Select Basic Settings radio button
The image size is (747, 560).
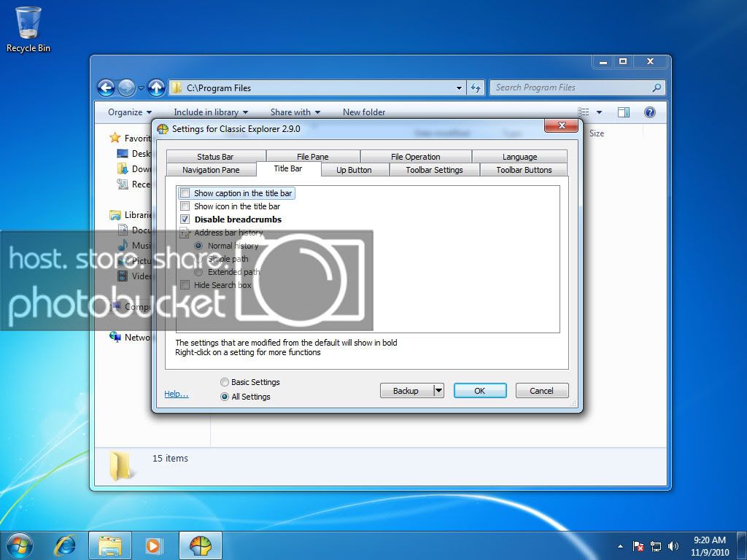click(225, 382)
